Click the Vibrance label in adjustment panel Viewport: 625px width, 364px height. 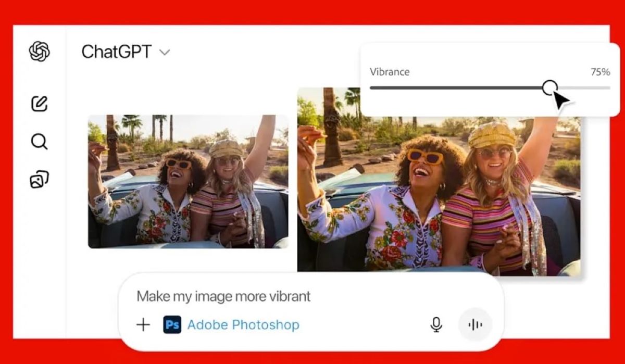390,72
